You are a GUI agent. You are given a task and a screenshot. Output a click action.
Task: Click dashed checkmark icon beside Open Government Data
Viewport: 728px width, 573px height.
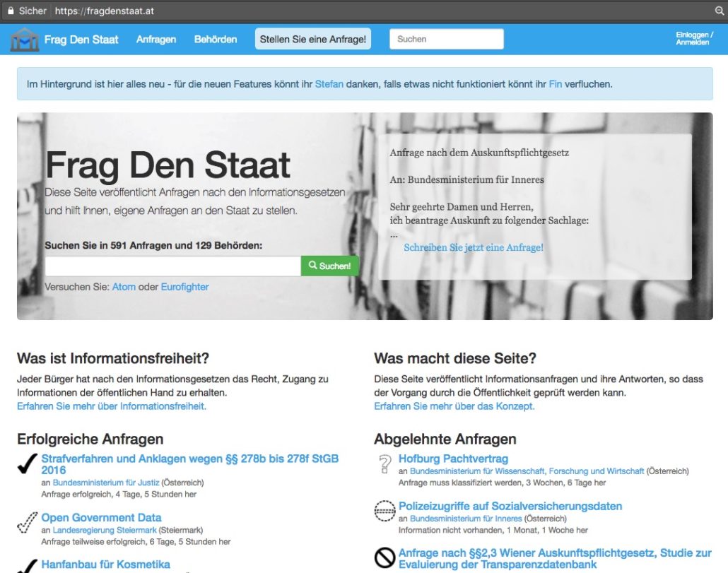(x=27, y=523)
